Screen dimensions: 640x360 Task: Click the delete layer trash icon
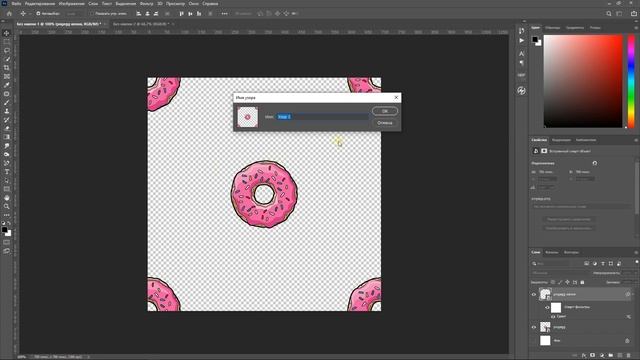629,356
